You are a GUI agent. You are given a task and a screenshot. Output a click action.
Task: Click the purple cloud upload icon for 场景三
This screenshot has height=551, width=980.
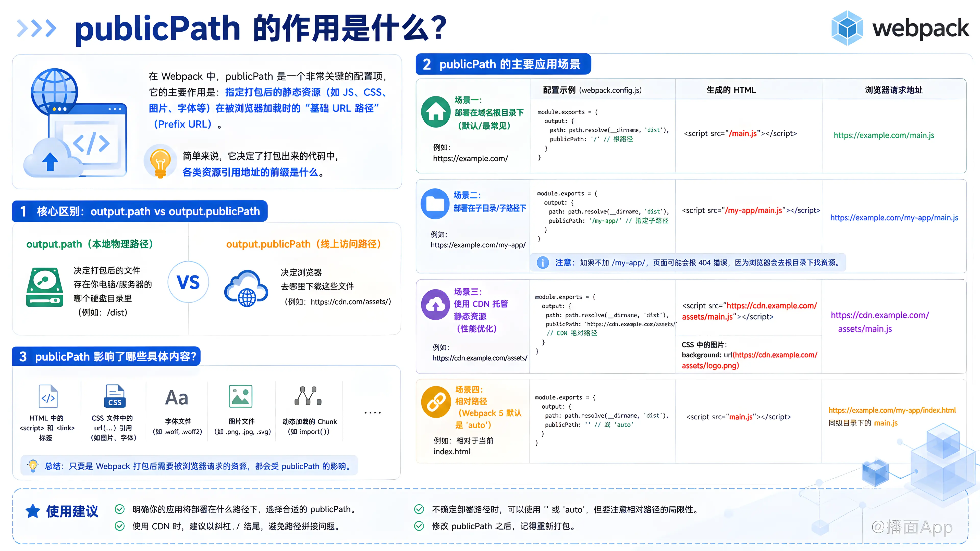(x=436, y=305)
